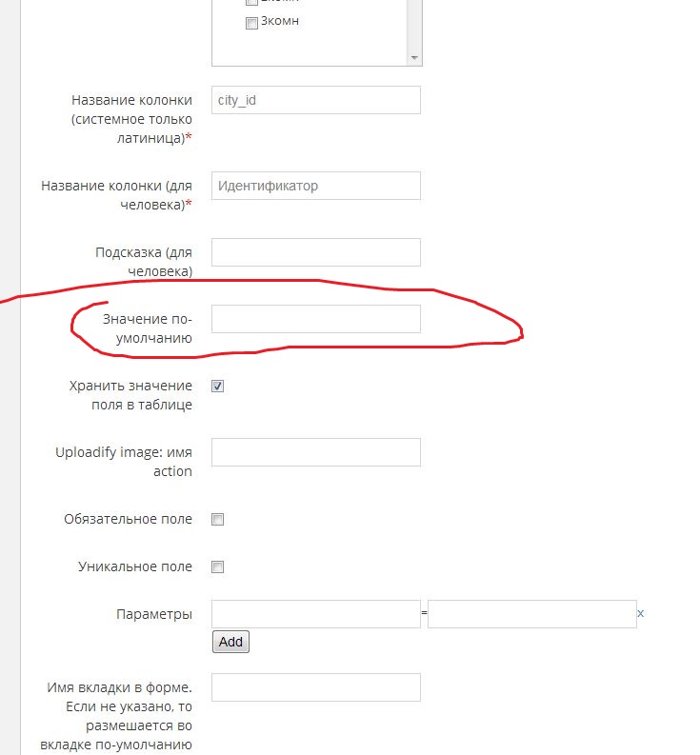700x755 pixels.
Task: Check the '3комн' checkbox
Action: pyautogui.click(x=251, y=24)
